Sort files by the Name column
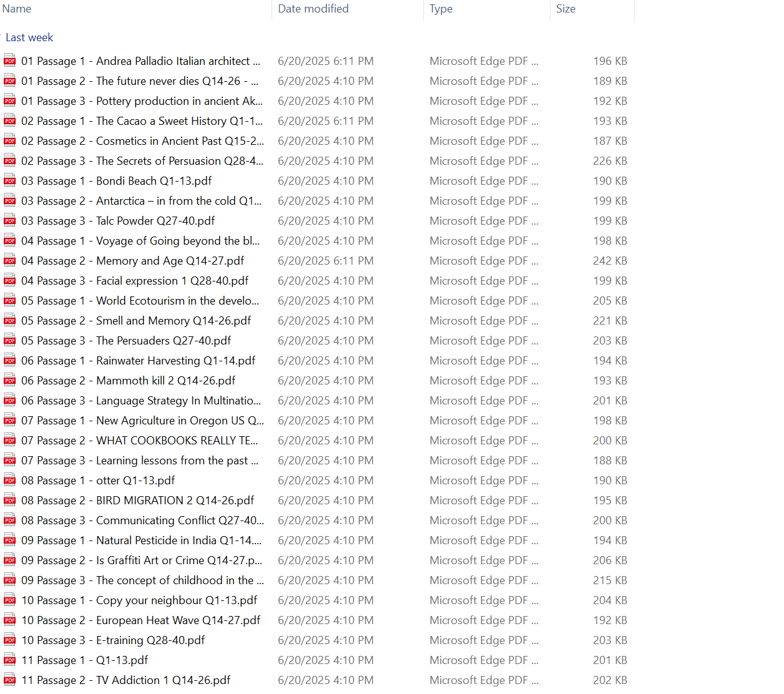784x694 pixels. (x=17, y=9)
